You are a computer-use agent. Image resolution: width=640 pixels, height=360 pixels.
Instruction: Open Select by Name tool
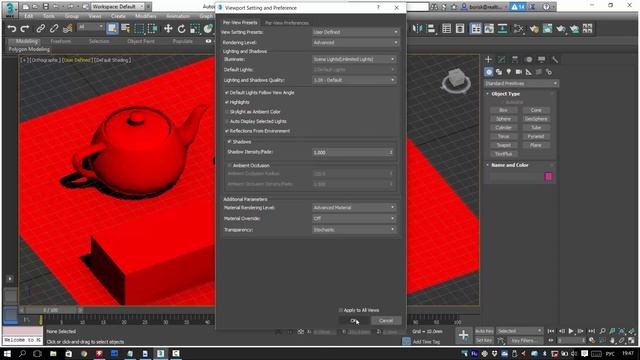coord(126,29)
